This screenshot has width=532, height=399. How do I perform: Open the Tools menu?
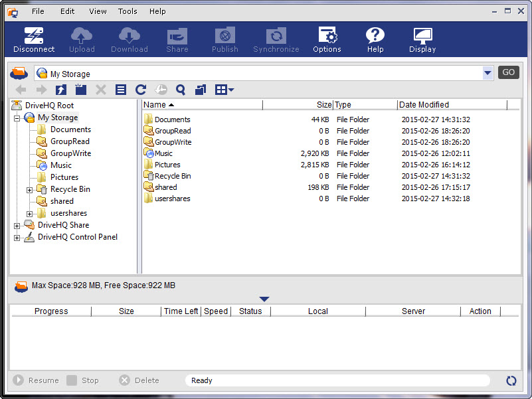coord(128,11)
